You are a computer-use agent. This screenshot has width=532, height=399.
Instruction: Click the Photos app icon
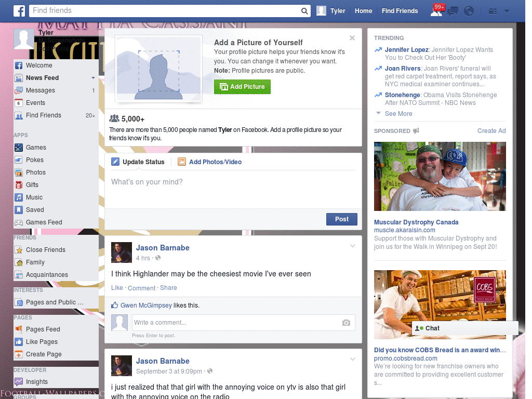coord(19,172)
